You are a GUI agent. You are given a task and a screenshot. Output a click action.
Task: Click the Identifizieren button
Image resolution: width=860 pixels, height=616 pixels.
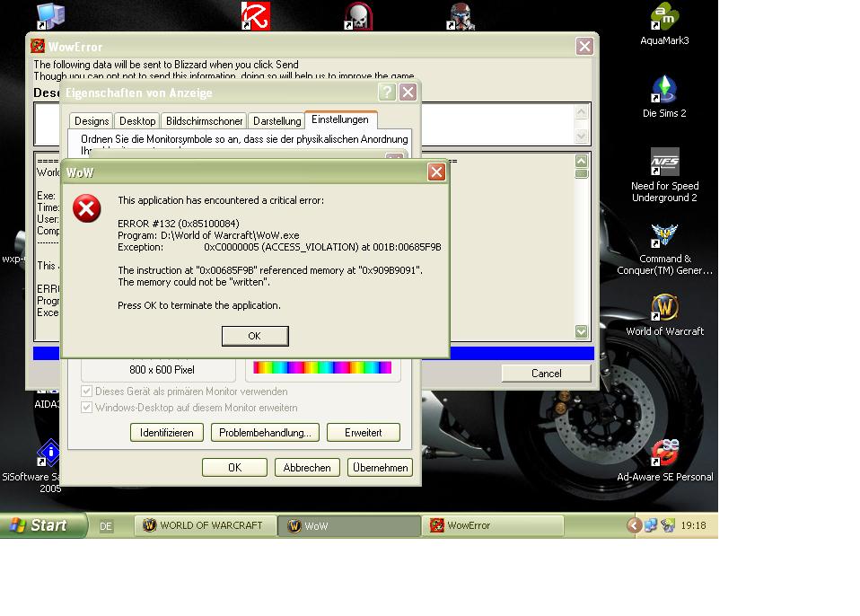[167, 432]
